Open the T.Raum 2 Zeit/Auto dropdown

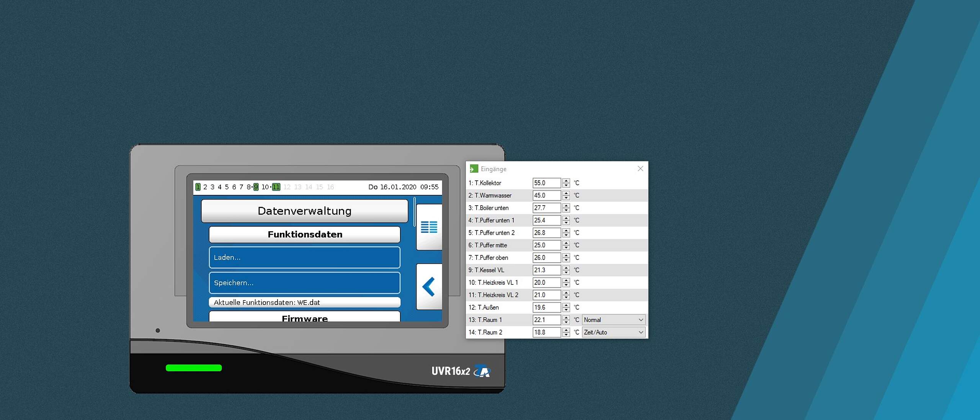(x=613, y=332)
